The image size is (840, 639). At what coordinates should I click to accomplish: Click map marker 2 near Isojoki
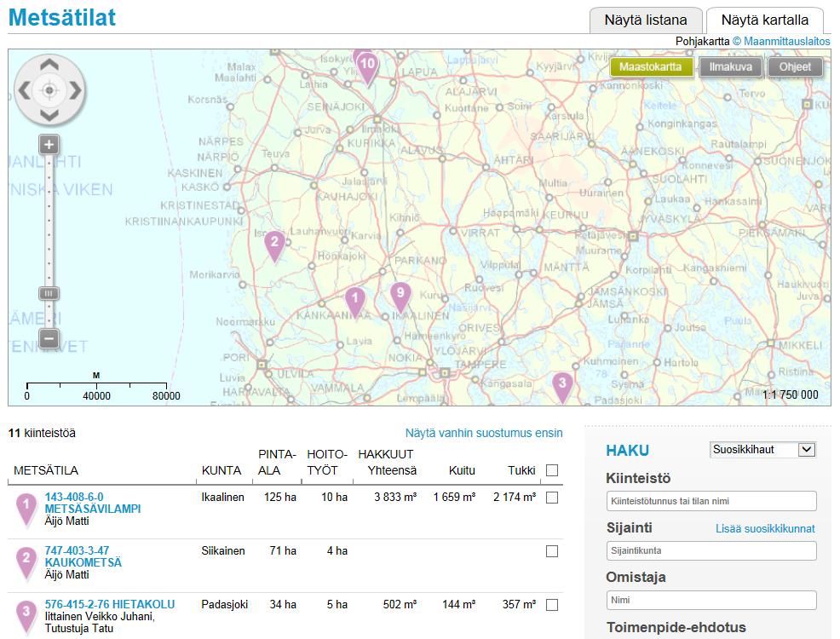[x=274, y=246]
